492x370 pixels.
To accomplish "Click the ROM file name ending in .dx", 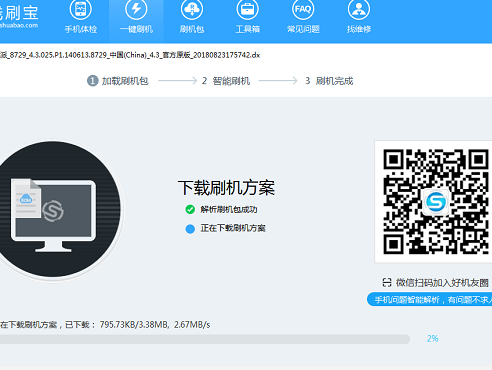I will pyautogui.click(x=130, y=55).
